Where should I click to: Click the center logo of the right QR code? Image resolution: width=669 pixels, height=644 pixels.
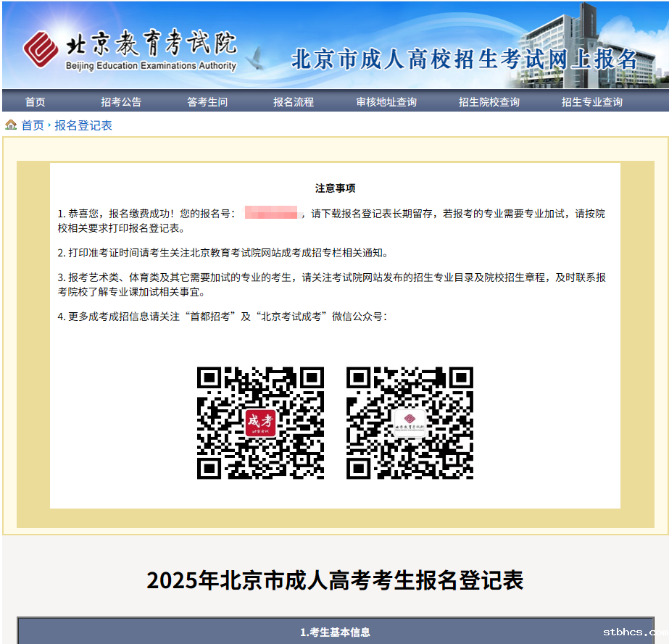(x=410, y=422)
